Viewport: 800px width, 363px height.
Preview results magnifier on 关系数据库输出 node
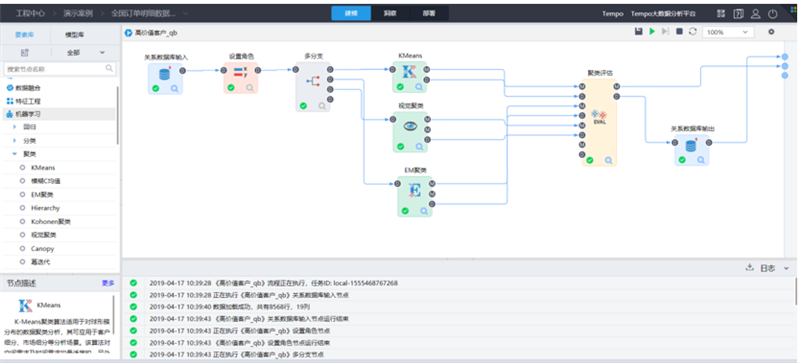(x=701, y=160)
